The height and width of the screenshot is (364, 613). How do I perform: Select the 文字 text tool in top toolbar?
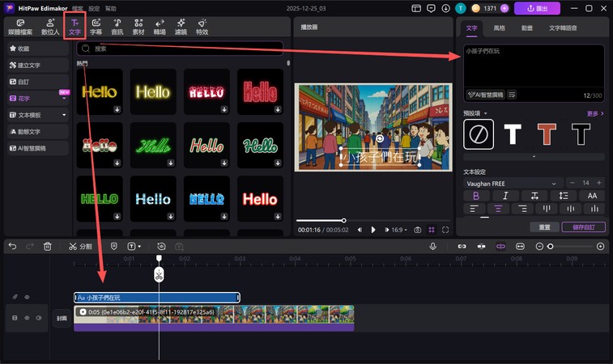74,27
